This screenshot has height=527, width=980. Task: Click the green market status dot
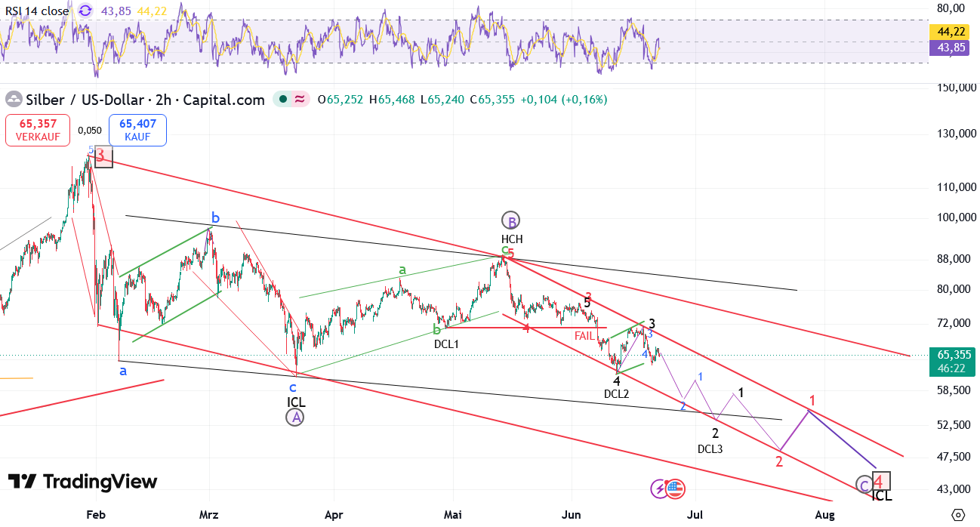tap(282, 100)
